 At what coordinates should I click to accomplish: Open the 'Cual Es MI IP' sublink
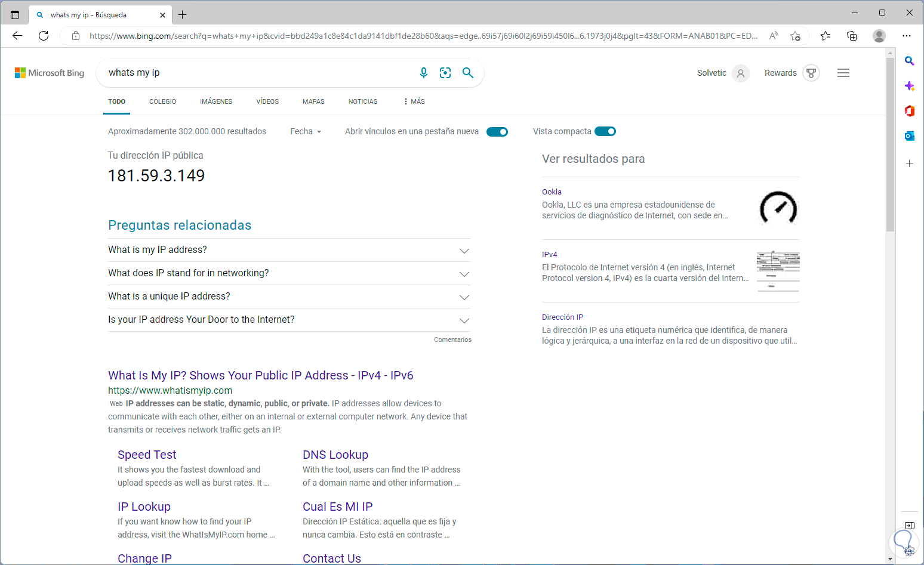pos(338,507)
